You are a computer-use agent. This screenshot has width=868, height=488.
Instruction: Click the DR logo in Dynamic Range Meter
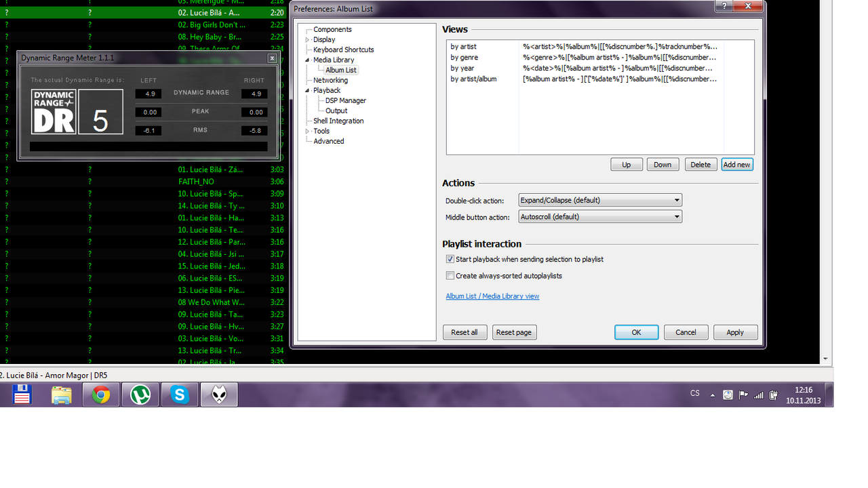[54, 112]
